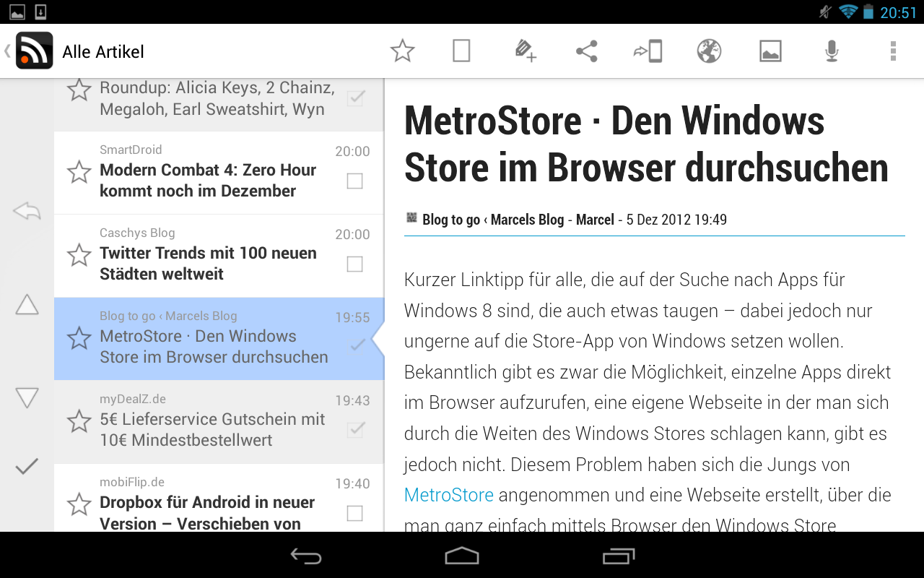Open the article in browser via globe icon
This screenshot has height=578, width=924.
(x=709, y=51)
